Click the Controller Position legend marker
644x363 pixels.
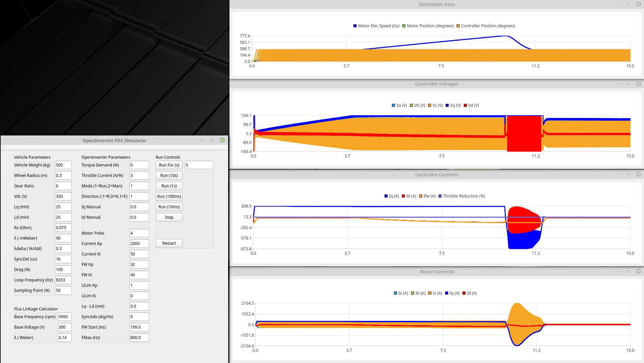[458, 26]
